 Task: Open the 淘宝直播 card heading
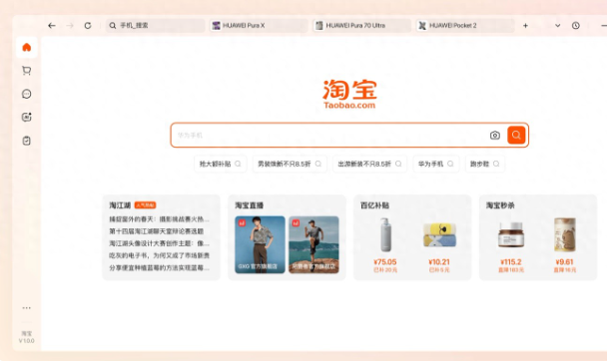coord(249,205)
